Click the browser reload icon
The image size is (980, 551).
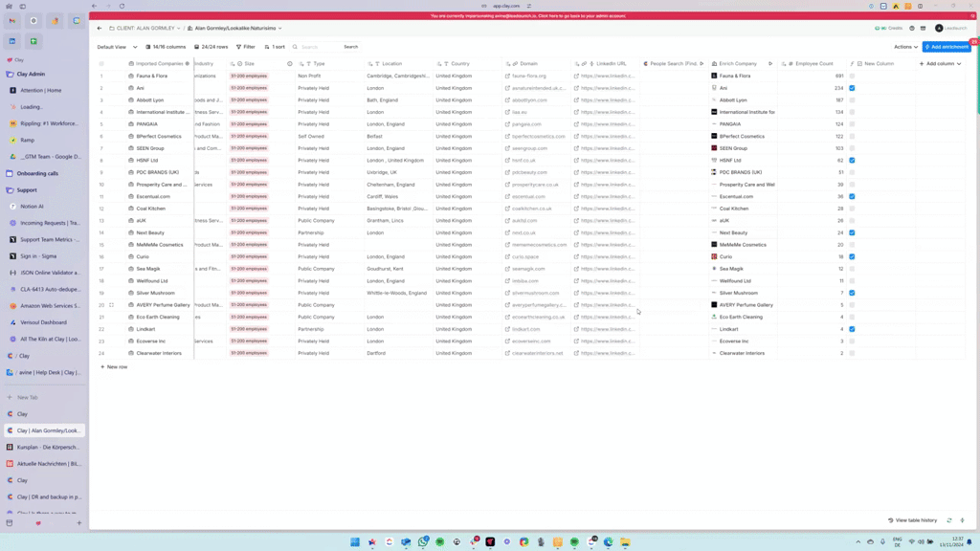coord(122,6)
